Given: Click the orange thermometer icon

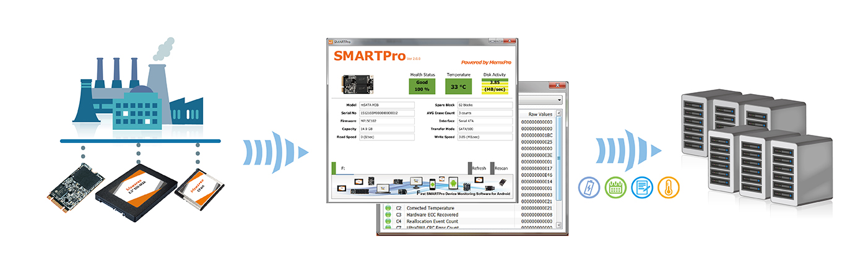Looking at the screenshot, I should 668,188.
